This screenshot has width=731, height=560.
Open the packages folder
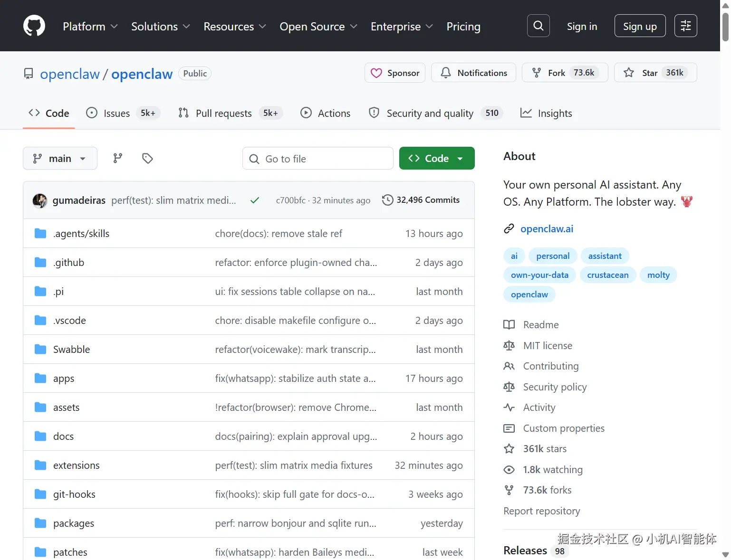point(74,523)
